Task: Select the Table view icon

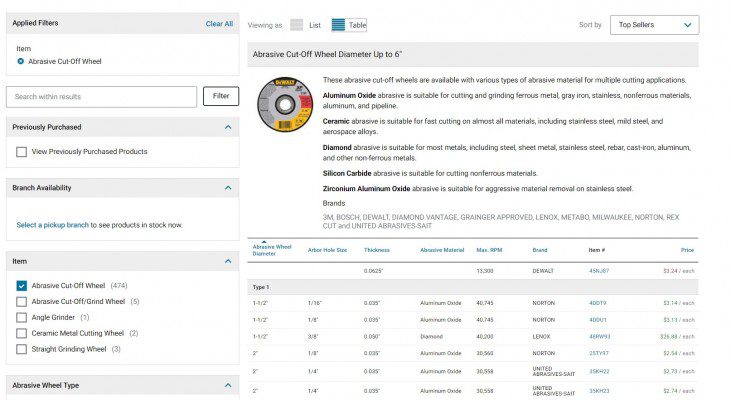Action: [x=339, y=24]
